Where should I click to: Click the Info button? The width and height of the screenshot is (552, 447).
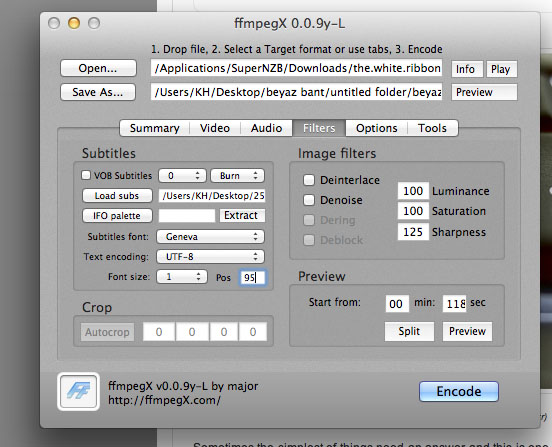pos(467,69)
